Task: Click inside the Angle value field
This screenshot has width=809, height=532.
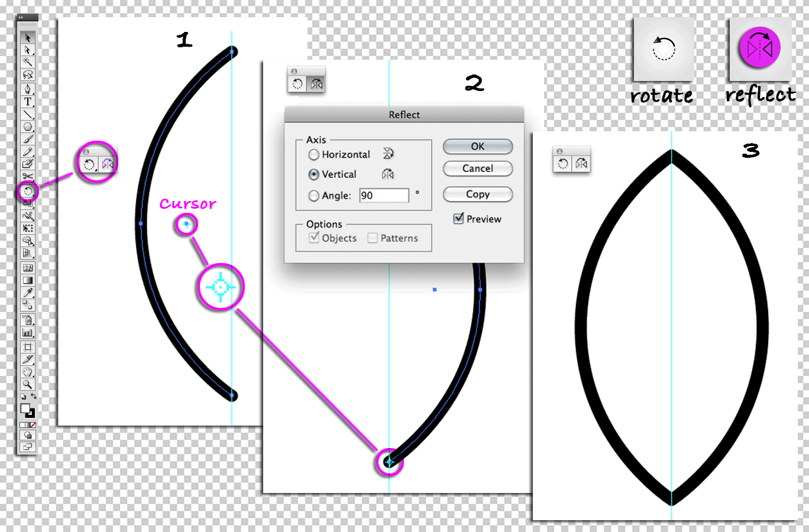Action: click(x=384, y=195)
